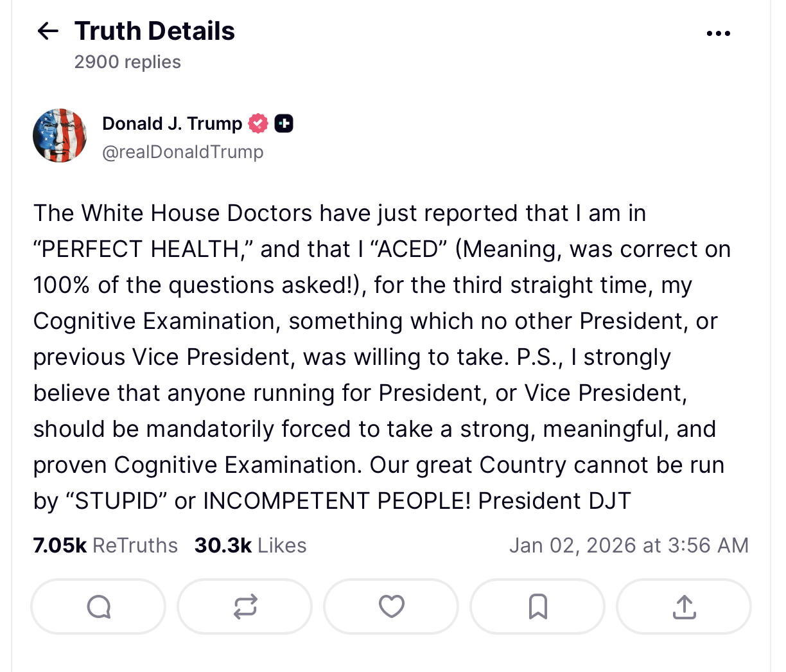This screenshot has height=672, width=786.
Task: View the 7.05k ReTruths list
Action: click(x=105, y=545)
